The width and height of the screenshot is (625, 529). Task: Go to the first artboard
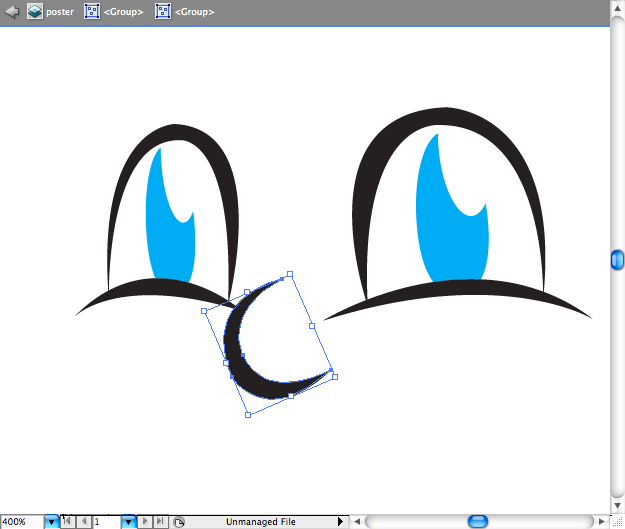point(67,521)
